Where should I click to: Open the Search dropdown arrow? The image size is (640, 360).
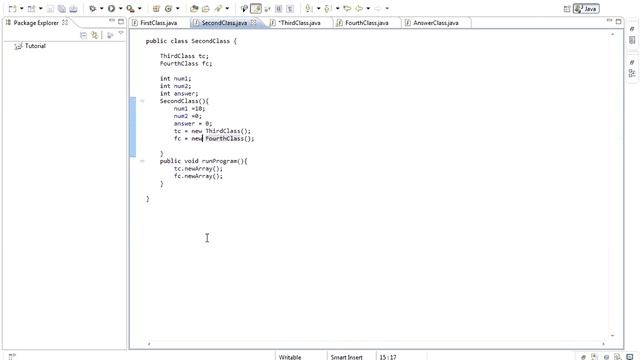click(227, 9)
